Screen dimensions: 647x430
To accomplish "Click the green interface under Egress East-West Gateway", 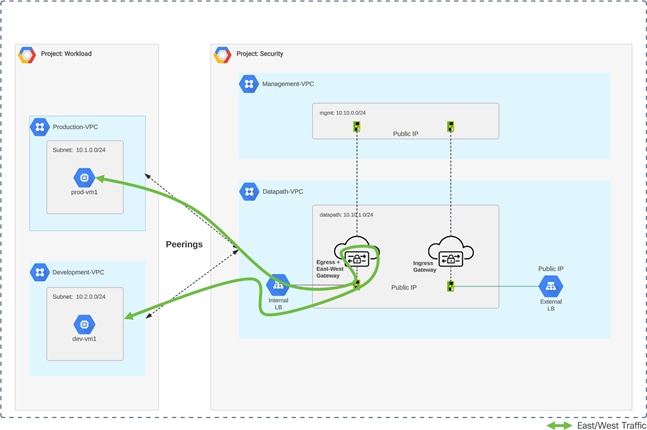I will (357, 284).
